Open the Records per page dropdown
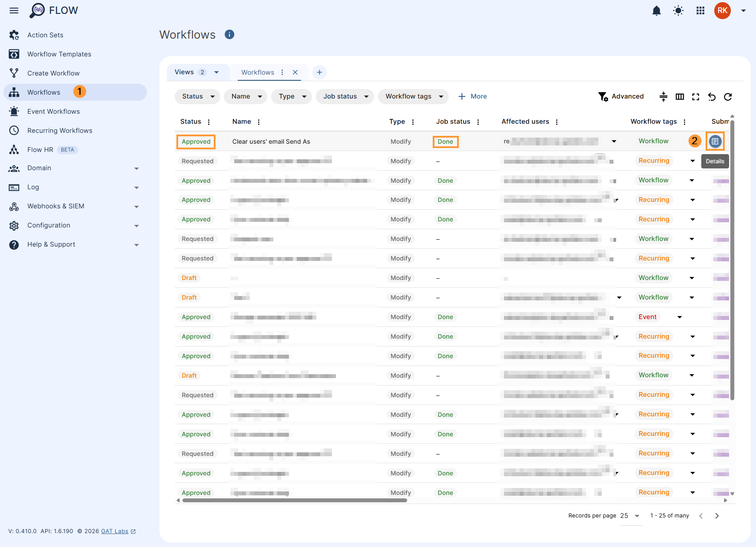The width and height of the screenshot is (756, 547). 630,516
